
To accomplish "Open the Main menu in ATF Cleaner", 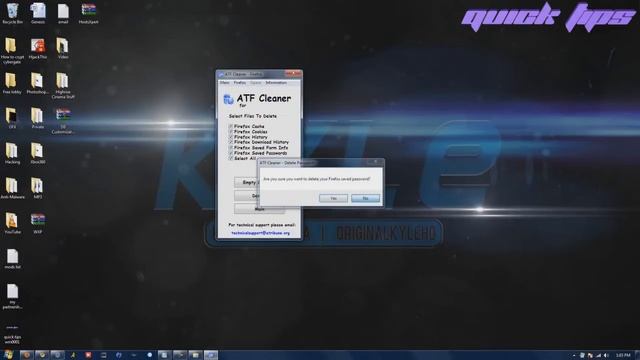I will 224,83.
